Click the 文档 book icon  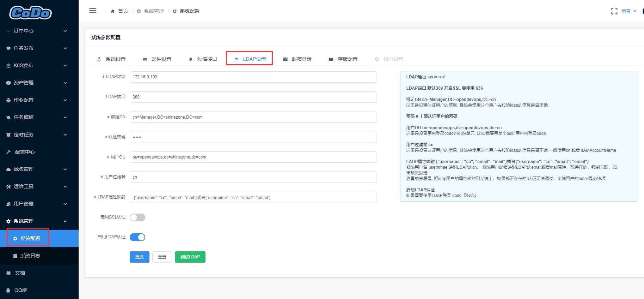[8, 273]
